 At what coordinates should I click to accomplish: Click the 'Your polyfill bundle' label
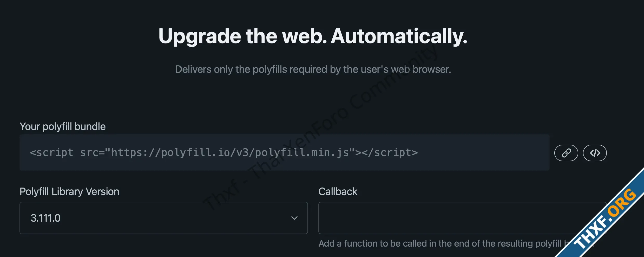point(63,126)
